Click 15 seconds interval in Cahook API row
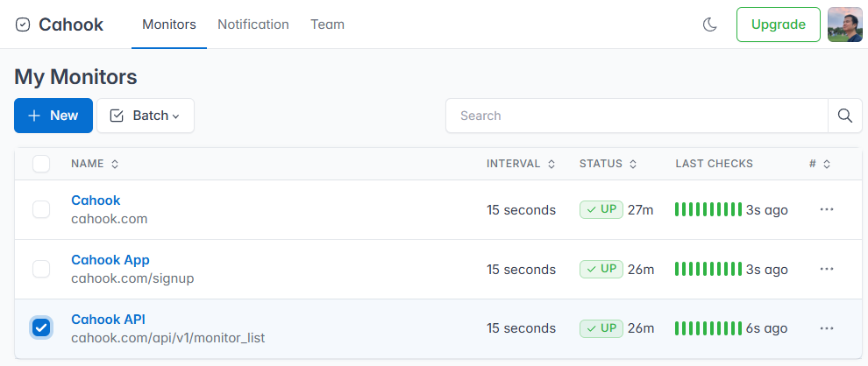868x366 pixels. pyautogui.click(x=521, y=328)
